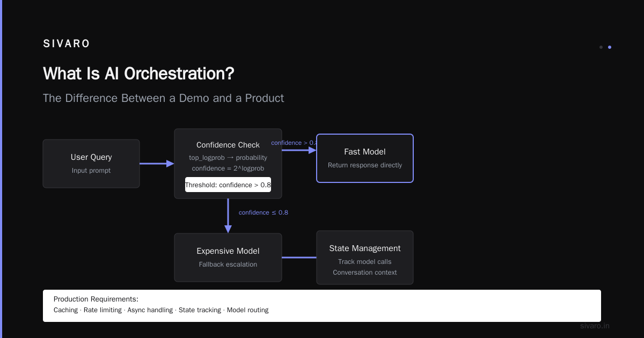The width and height of the screenshot is (644, 338).
Task: Click 'Production Requirements:' label
Action: pos(96,299)
